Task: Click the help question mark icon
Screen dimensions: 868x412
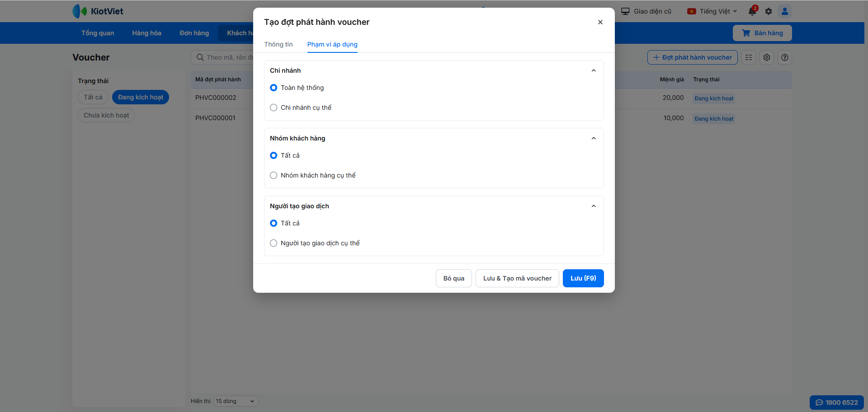Action: point(785,57)
